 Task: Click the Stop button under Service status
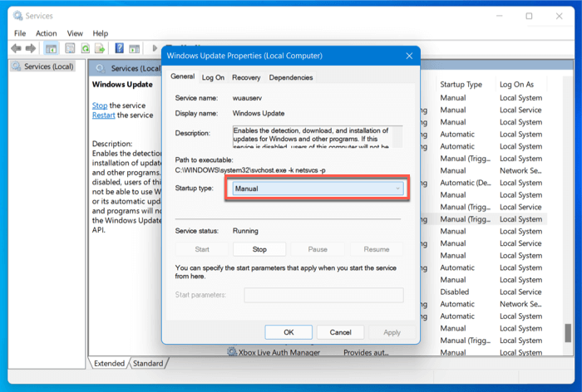coord(259,249)
